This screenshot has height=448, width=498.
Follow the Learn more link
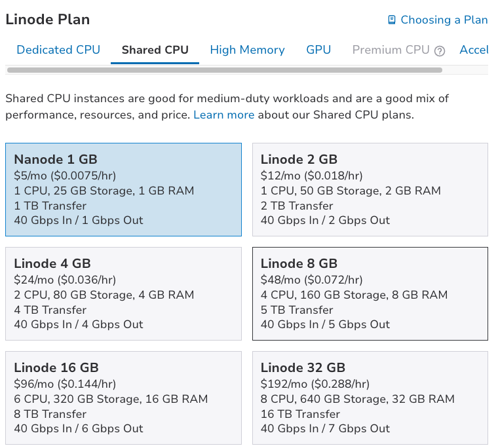pyautogui.click(x=224, y=115)
